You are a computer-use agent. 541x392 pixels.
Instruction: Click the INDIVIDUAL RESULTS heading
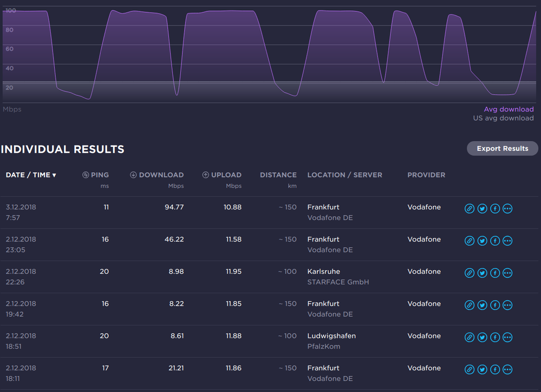pyautogui.click(x=62, y=149)
